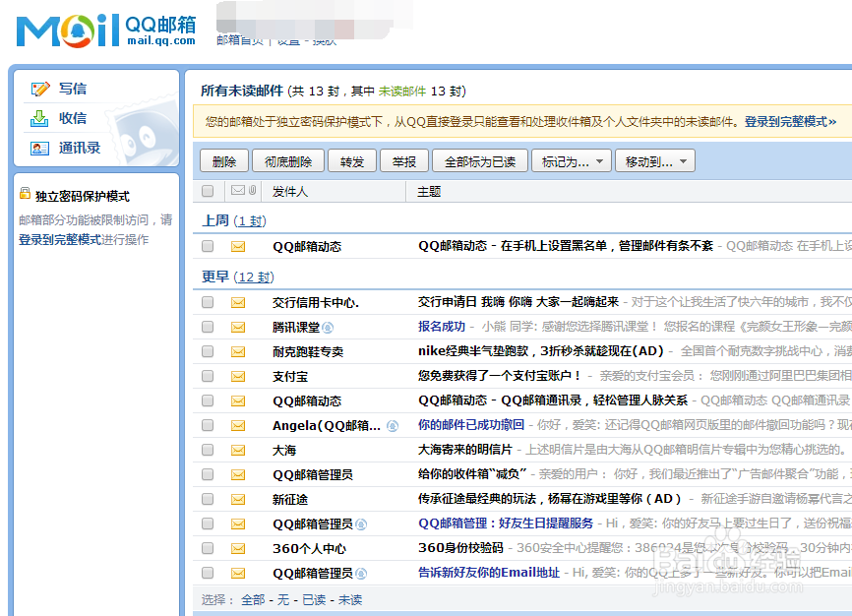Click unread envelope icon for 给你的收件箱减负 mail

[238, 474]
